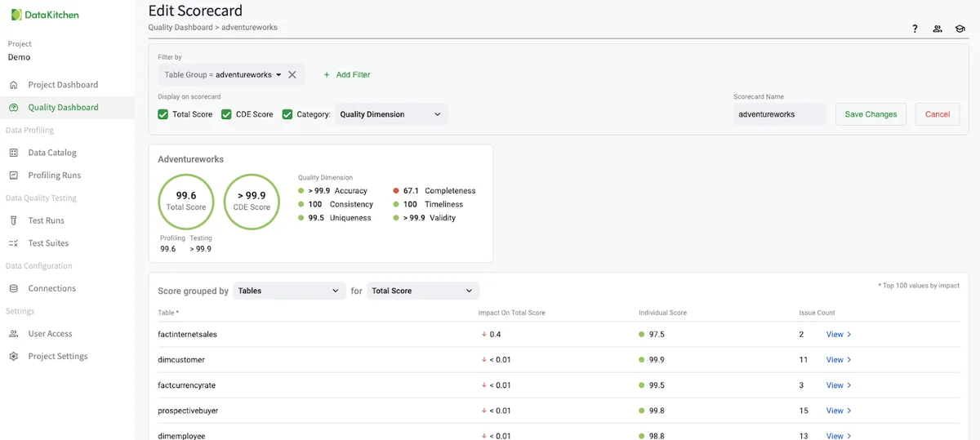View issues for factinternetsales table
Image resolution: width=980 pixels, height=440 pixels.
click(x=838, y=335)
